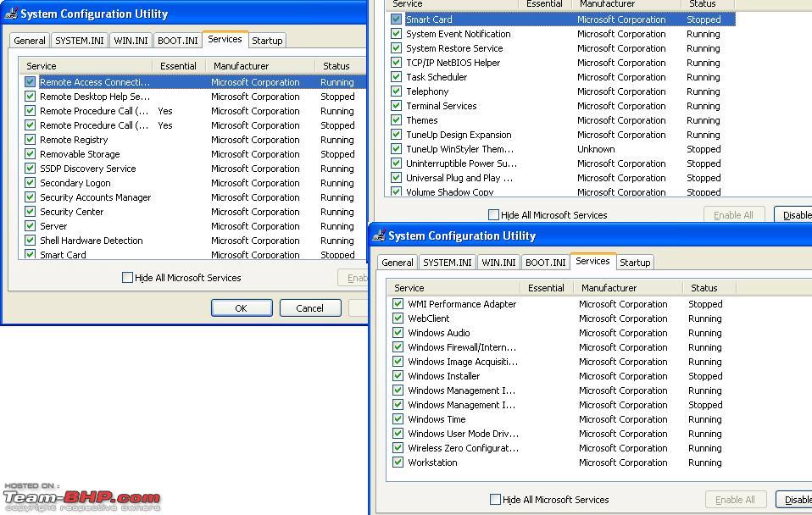812x515 pixels.
Task: Open Startup tab in lower-right window
Action: 635,263
